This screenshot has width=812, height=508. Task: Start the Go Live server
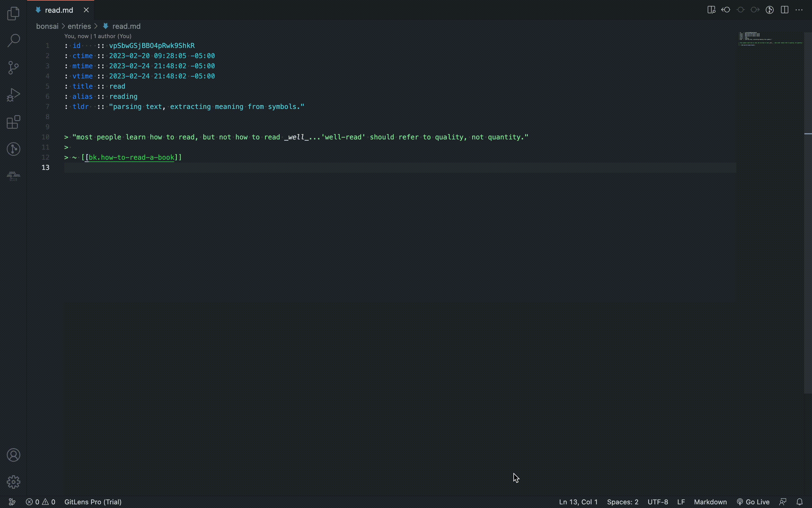[x=753, y=502]
